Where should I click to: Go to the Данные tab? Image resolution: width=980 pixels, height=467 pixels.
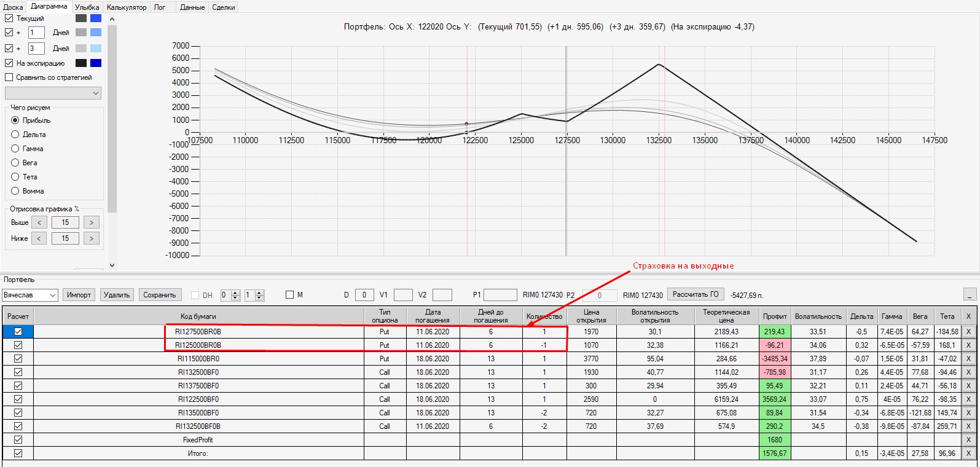click(x=192, y=7)
